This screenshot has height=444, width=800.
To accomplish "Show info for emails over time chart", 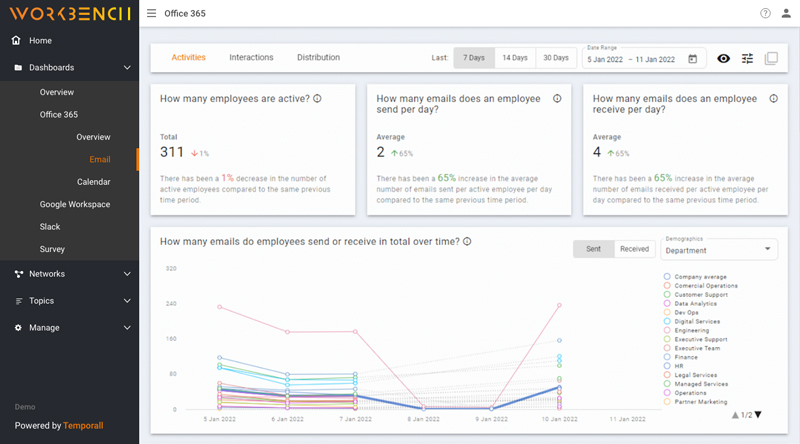I will tap(467, 241).
